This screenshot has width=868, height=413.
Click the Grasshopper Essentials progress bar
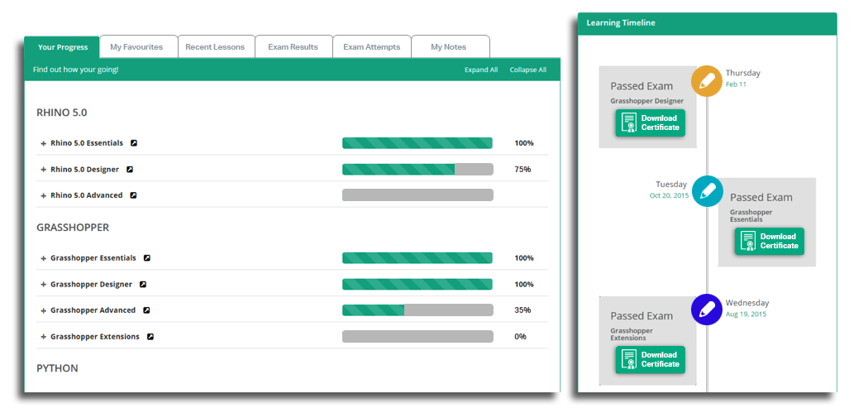[417, 257]
